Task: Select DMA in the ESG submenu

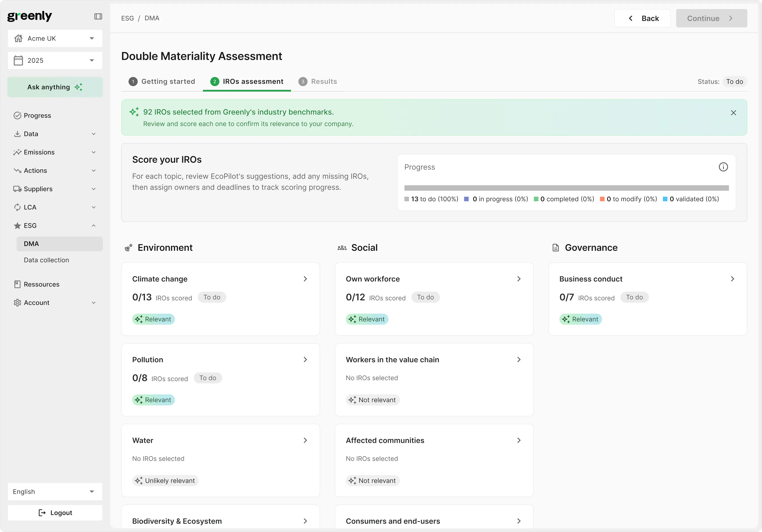Action: pyautogui.click(x=60, y=244)
